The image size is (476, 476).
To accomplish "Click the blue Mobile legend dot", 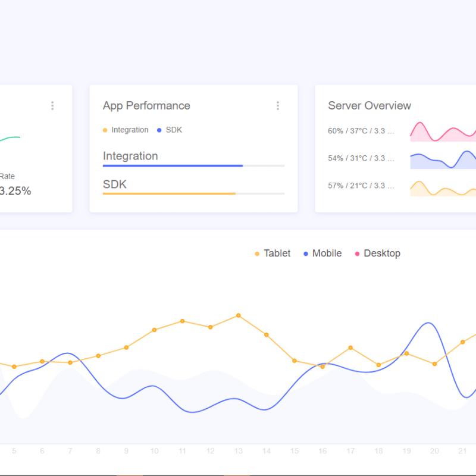I will click(x=306, y=253).
